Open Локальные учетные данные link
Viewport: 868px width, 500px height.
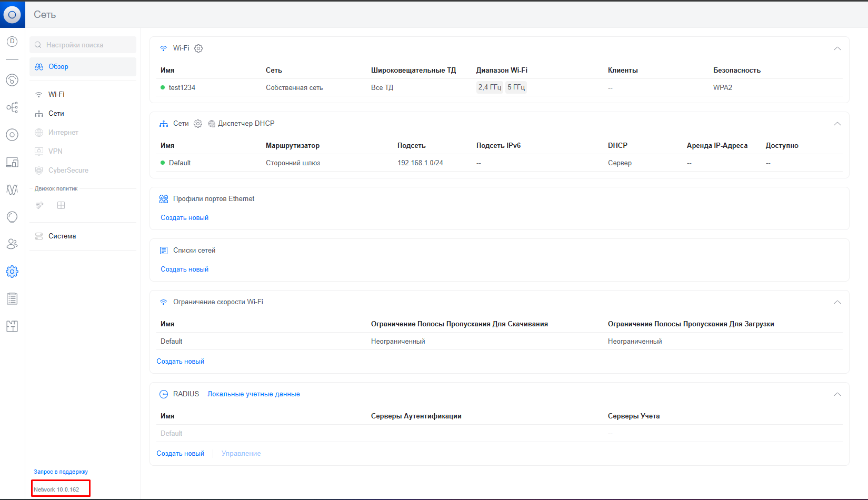pos(254,394)
